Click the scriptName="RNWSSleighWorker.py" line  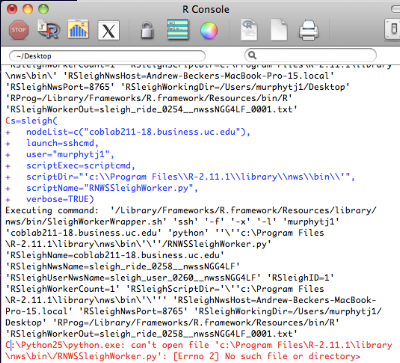point(112,188)
